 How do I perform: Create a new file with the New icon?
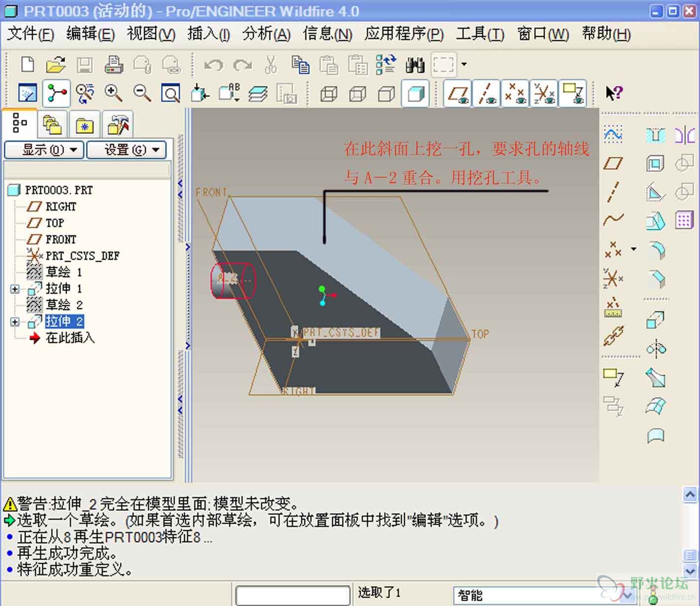point(28,65)
